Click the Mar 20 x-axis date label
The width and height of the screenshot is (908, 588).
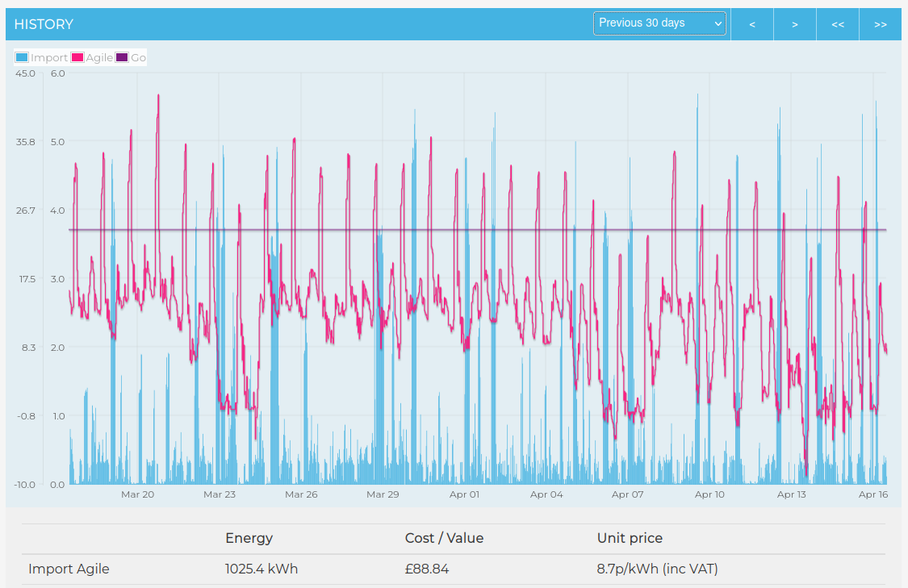(x=137, y=494)
